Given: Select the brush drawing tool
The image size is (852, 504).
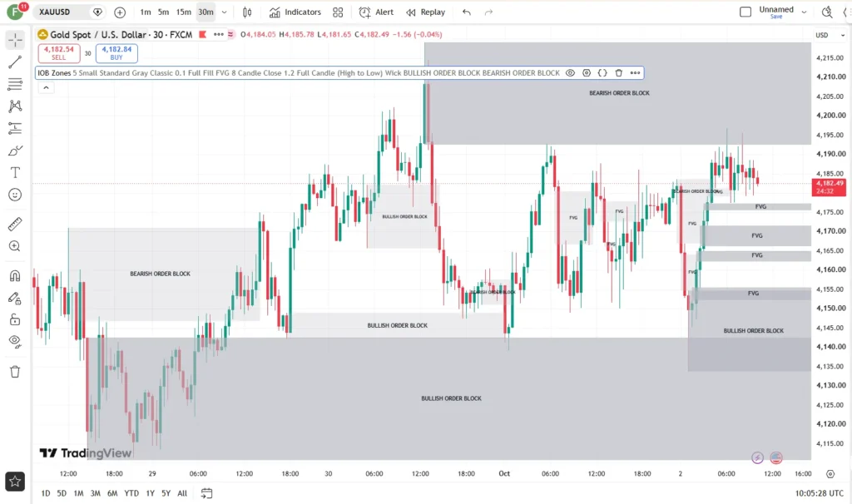Looking at the screenshot, I should 15,151.
